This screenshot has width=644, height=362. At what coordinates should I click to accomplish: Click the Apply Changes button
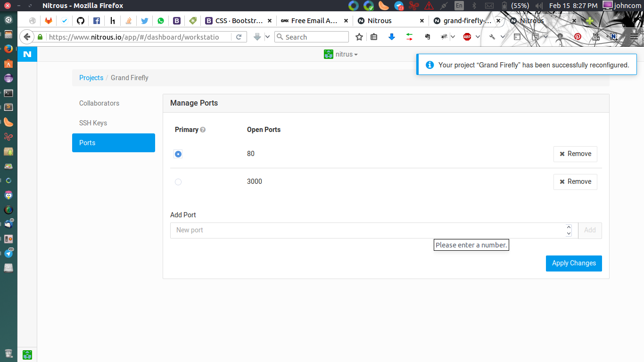(574, 263)
